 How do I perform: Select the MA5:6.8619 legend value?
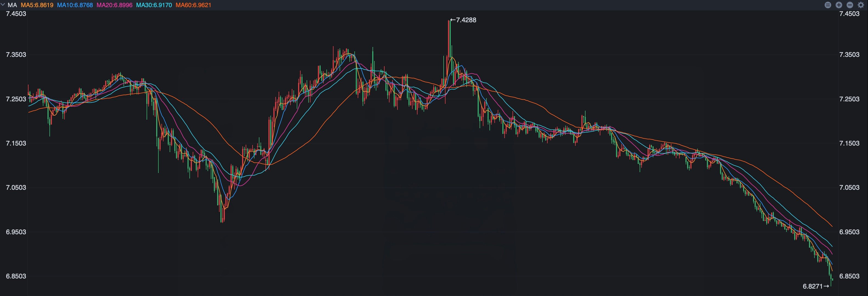[x=37, y=5]
